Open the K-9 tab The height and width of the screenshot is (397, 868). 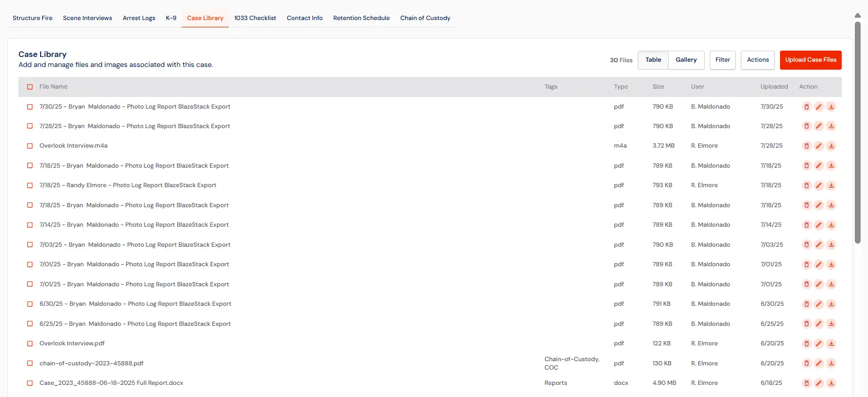(171, 18)
